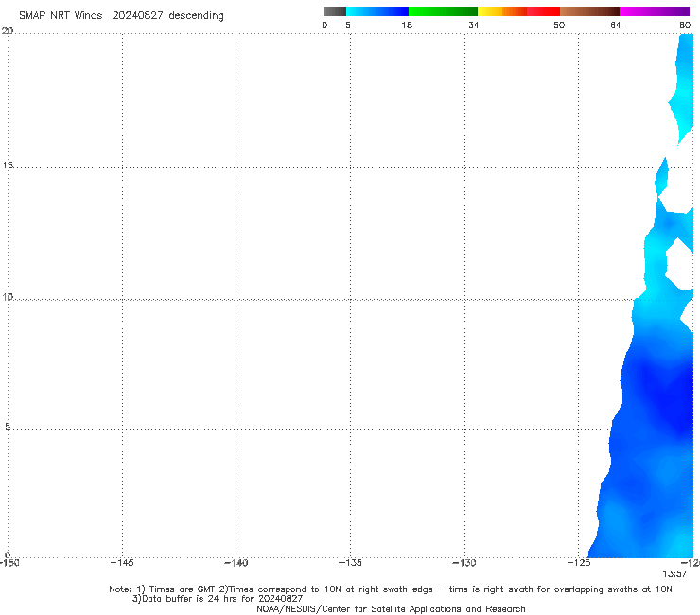Click the color bar label 18
Screen dimensions: 700x615
pos(406,25)
